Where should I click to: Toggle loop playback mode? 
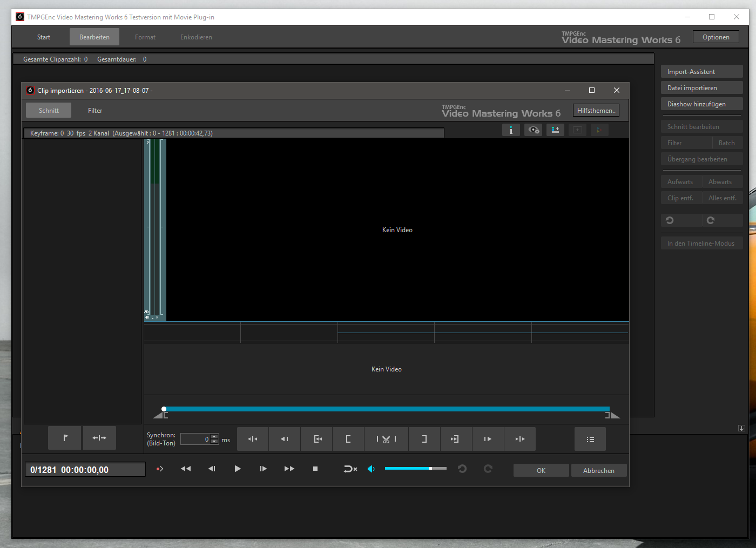pos(350,469)
